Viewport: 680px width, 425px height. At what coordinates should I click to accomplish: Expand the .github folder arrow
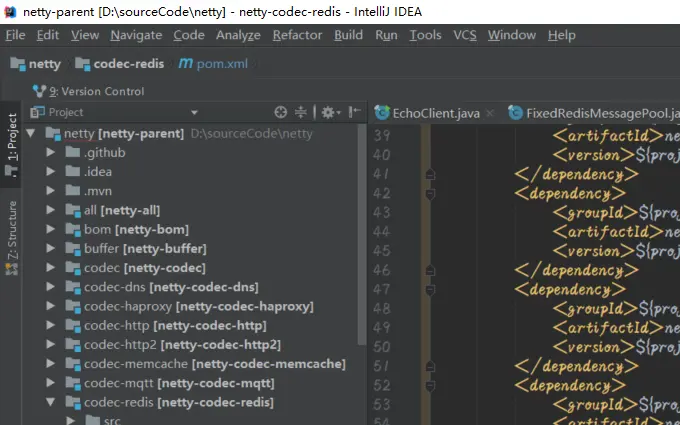coord(50,152)
